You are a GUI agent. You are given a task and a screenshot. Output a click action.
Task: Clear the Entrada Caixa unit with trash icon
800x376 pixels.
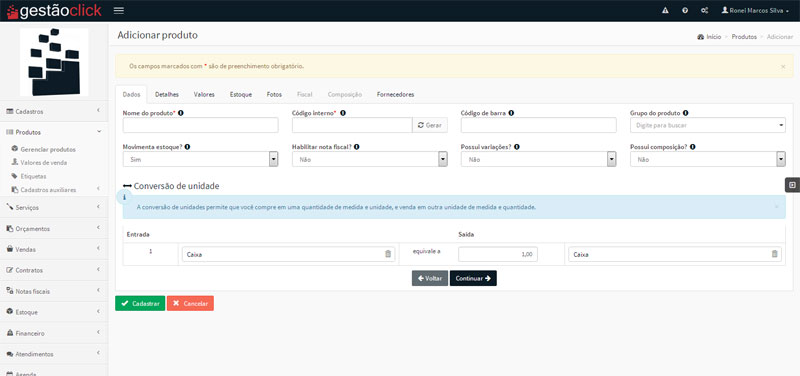(x=388, y=254)
